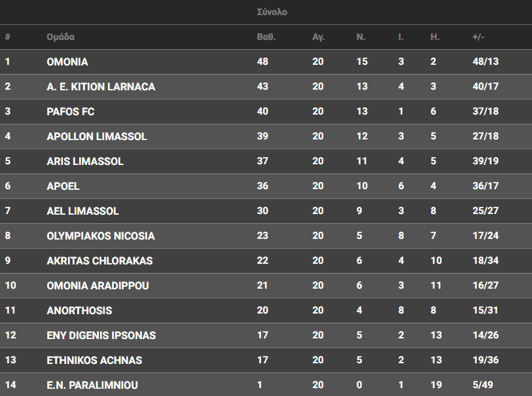Open APOLLON LIMASSOL team link
The image size is (532, 396).
(x=97, y=136)
